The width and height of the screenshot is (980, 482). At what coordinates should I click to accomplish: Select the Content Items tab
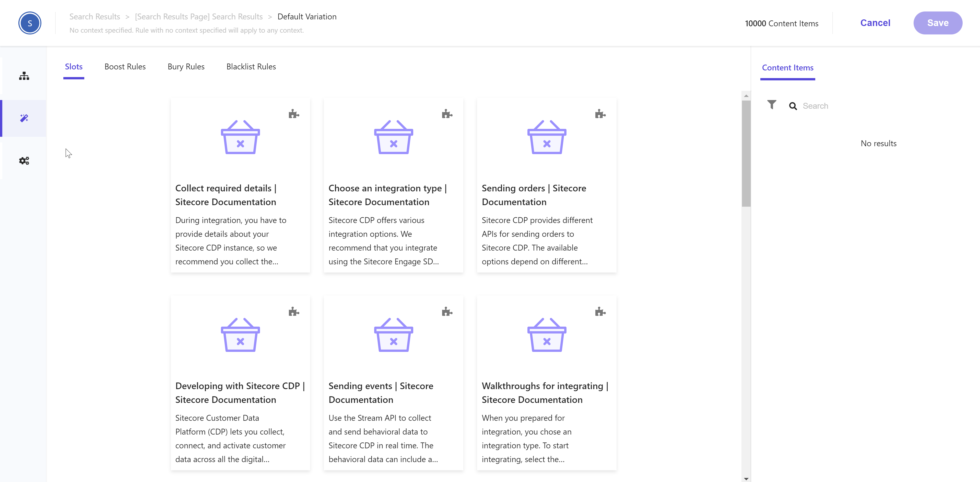787,68
